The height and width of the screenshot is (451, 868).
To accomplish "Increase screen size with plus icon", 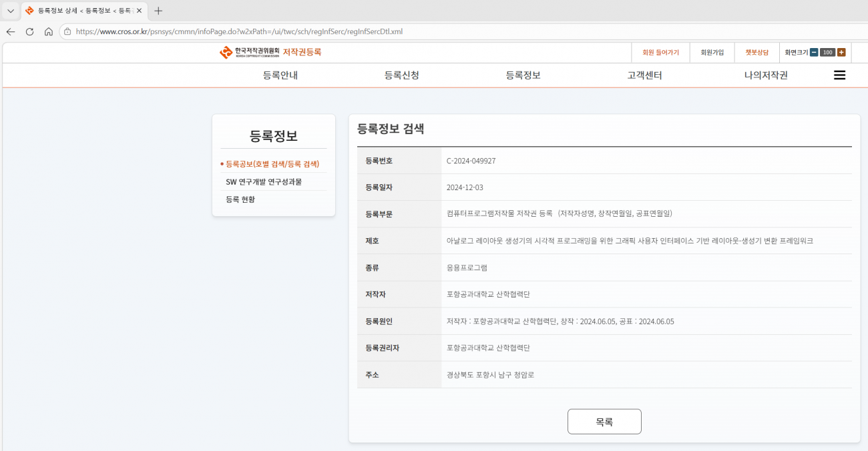I will (x=841, y=53).
